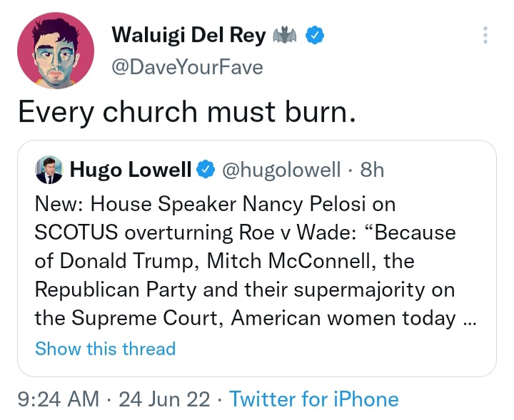
Task: Click the blue verified badge beside Waluigi Del Rey
Action: coord(316,36)
